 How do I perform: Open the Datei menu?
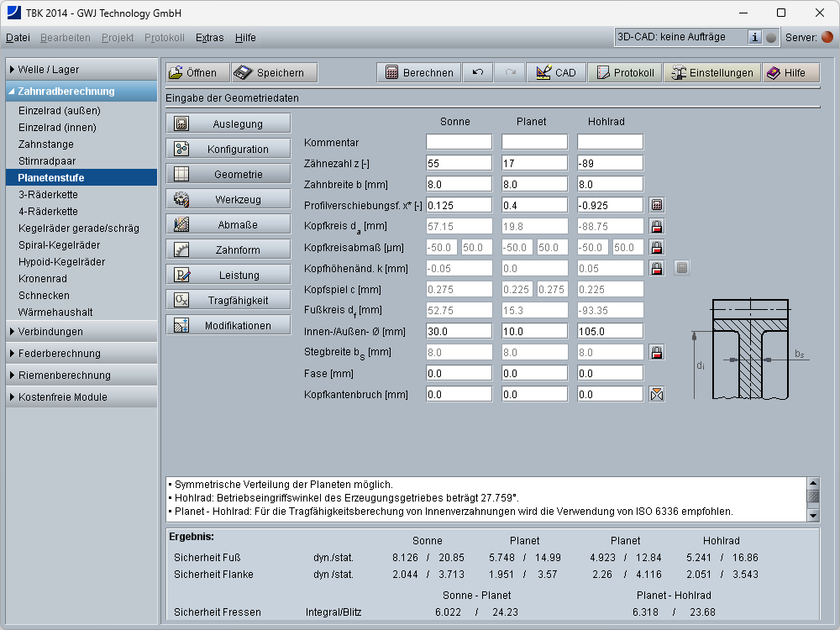point(18,38)
